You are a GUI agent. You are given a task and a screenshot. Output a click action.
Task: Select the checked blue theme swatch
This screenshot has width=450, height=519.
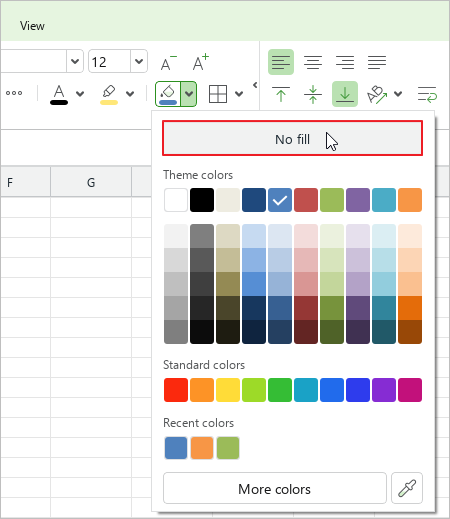tap(280, 200)
